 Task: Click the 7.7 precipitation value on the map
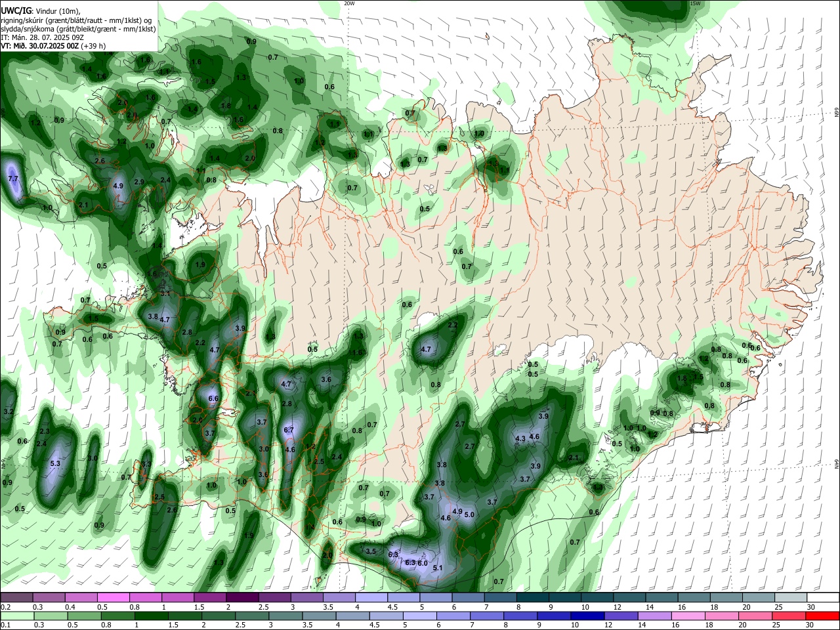[12, 178]
